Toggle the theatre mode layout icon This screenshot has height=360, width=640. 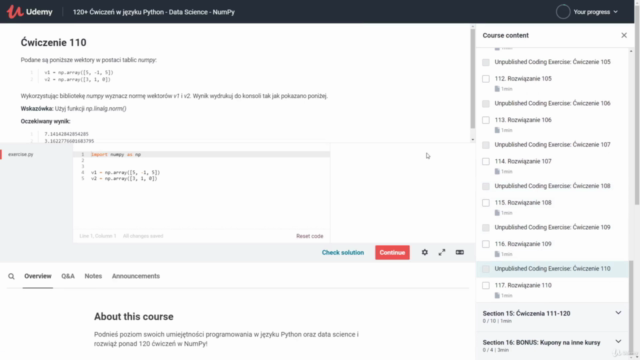coord(460,252)
